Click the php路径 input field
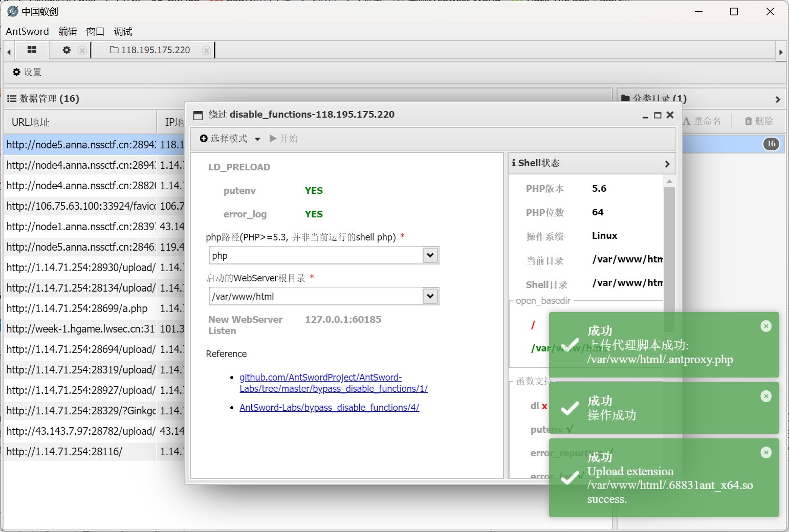 (317, 255)
